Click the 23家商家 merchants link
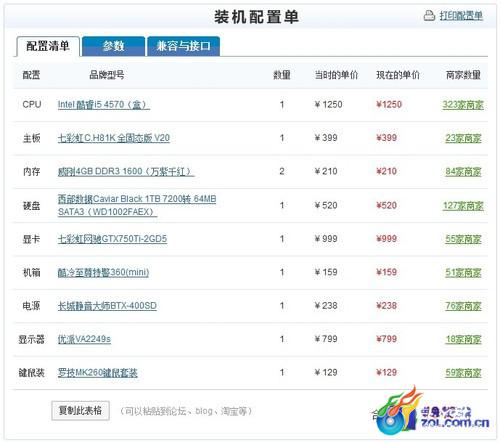This screenshot has height=443, width=500. (463, 138)
